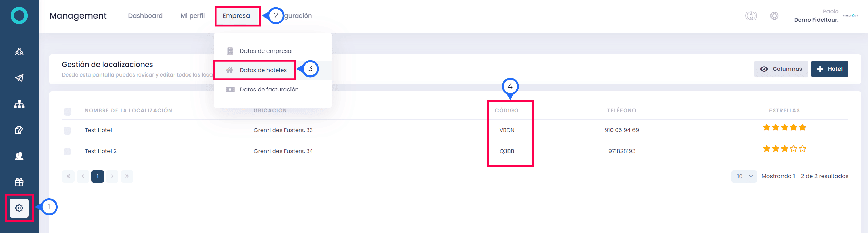Open the user contacts sidebar icon
868x233 pixels.
(x=19, y=156)
